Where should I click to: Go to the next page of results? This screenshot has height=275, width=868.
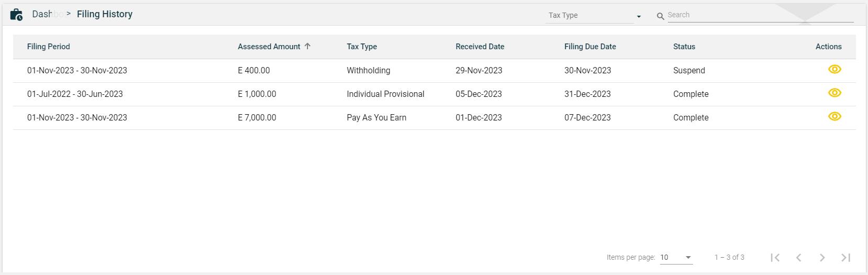point(822,257)
